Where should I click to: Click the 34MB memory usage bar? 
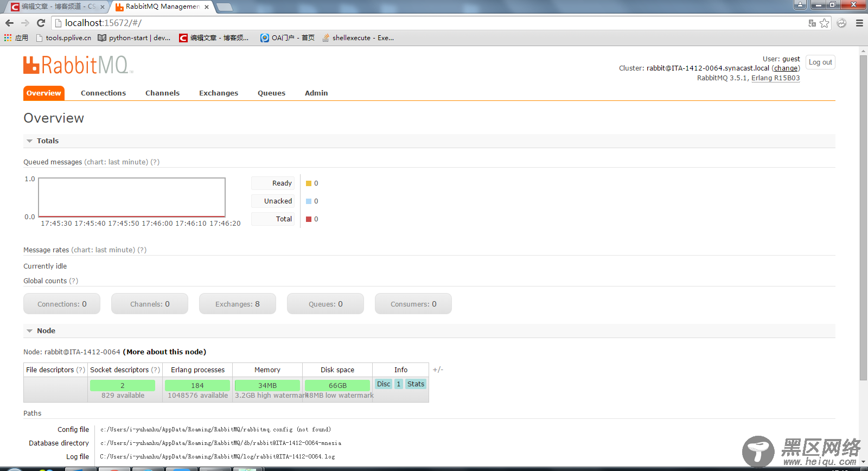(x=267, y=385)
